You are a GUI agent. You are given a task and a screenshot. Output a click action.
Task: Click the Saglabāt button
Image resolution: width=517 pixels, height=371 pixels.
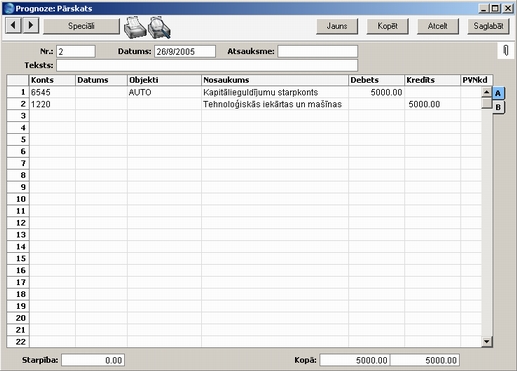(488, 26)
